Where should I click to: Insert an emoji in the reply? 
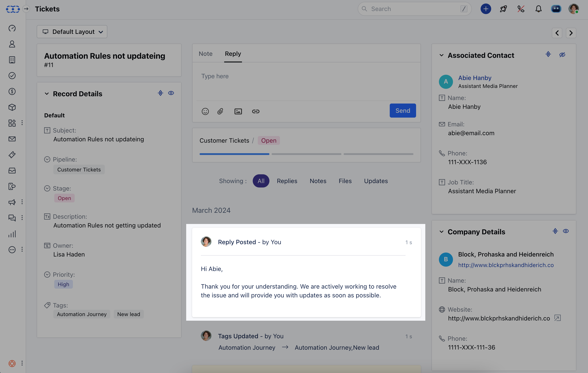(205, 111)
